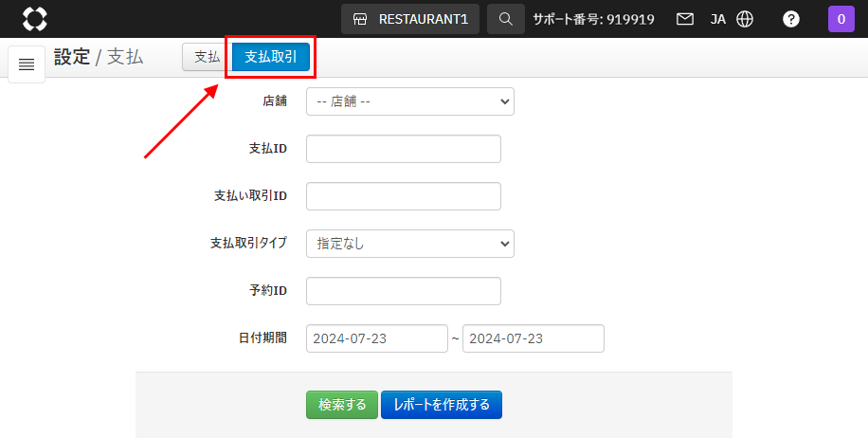
Task: Select the 予約ID text field
Action: coord(403,291)
